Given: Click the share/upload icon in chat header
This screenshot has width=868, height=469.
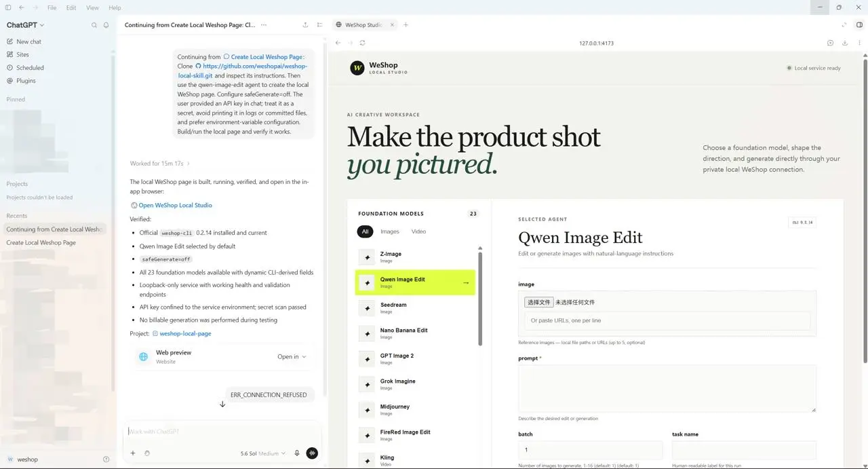Looking at the screenshot, I should point(305,25).
